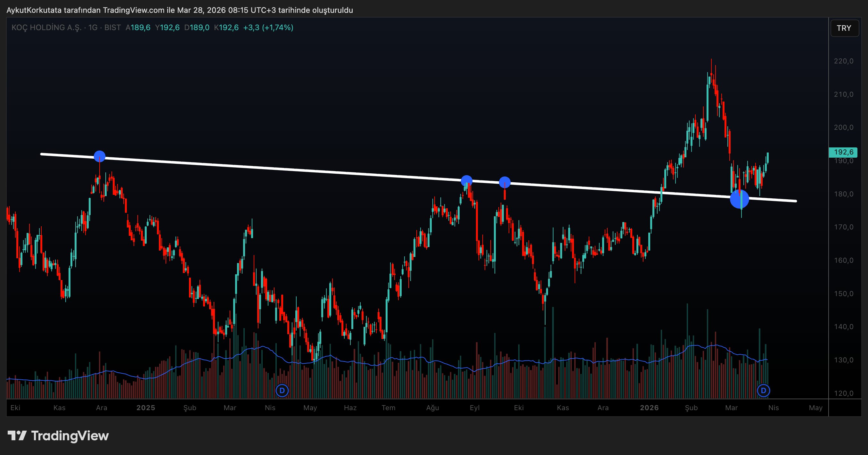This screenshot has height=455, width=868.
Task: Click the KOÇ HOLDİNG A.Ş. symbol title
Action: click(x=46, y=28)
